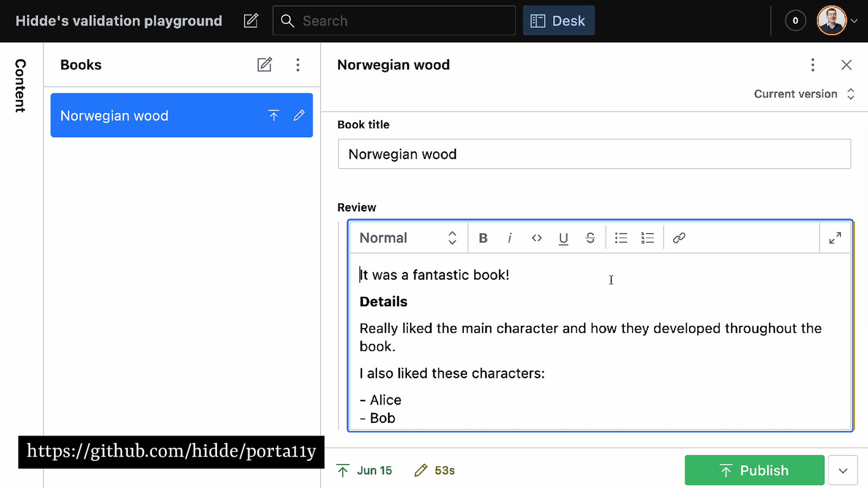Click the 'Really liked the main character' paragraph
This screenshot has width=868, height=488.
(x=590, y=337)
